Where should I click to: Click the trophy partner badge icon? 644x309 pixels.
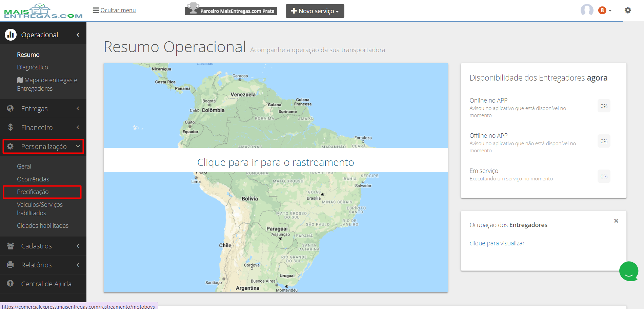pyautogui.click(x=193, y=8)
